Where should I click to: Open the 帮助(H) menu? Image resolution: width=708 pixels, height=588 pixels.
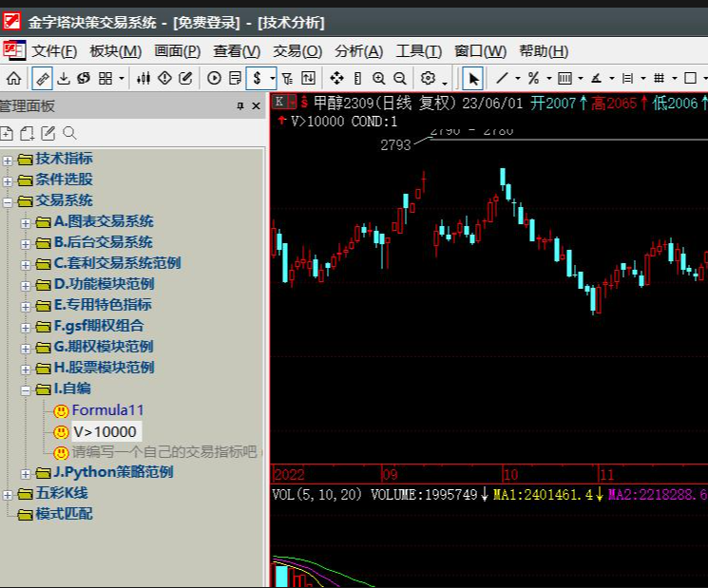pyautogui.click(x=544, y=51)
